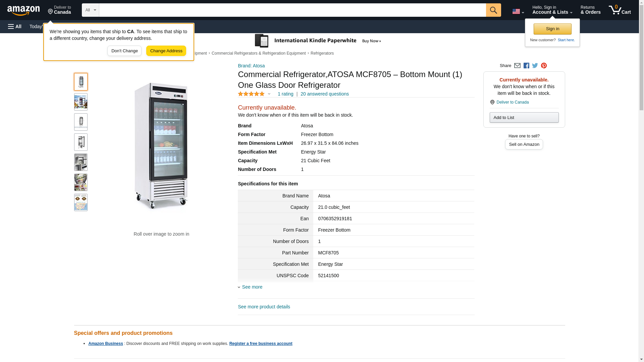
Task: Open the shopping cart
Action: (620, 10)
